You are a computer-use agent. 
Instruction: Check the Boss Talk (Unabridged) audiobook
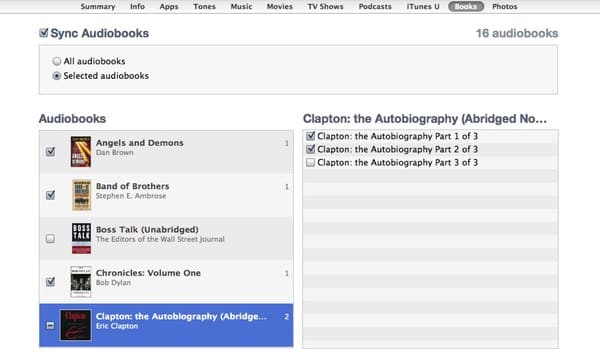[50, 238]
